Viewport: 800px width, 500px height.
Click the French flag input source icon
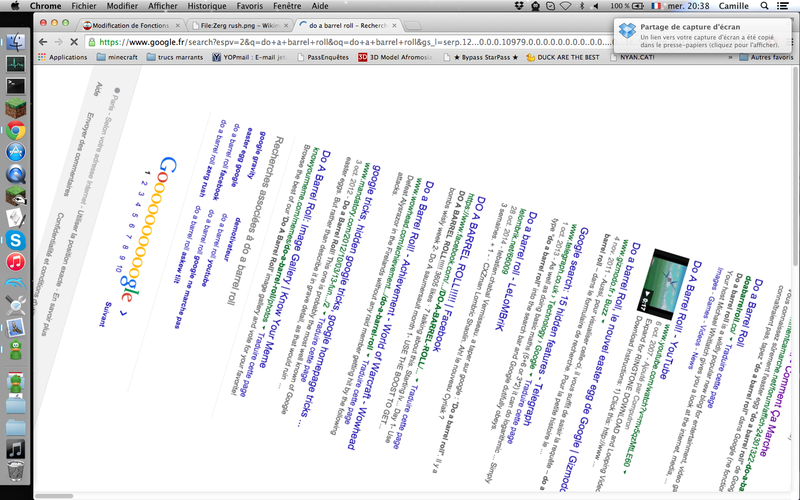pos(656,6)
